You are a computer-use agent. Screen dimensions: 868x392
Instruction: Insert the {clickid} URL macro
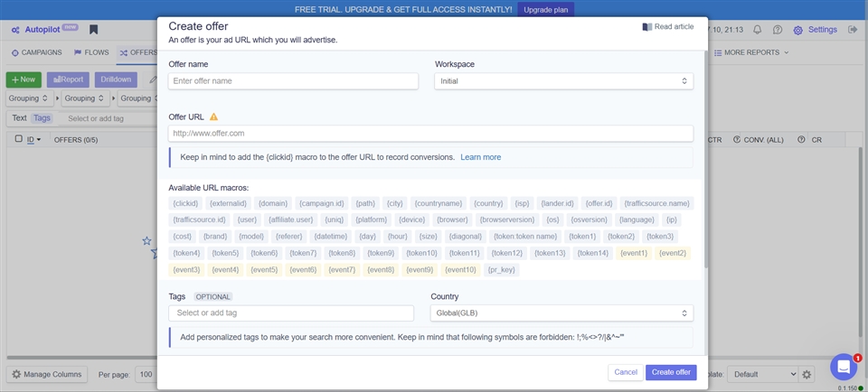point(185,203)
